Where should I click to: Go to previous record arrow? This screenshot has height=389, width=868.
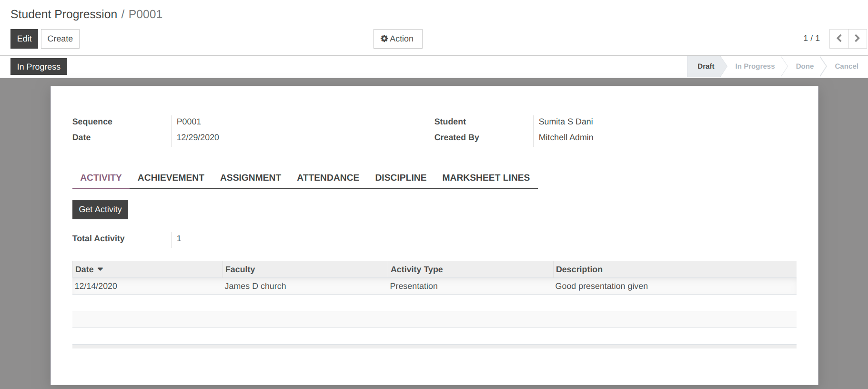[x=839, y=39]
